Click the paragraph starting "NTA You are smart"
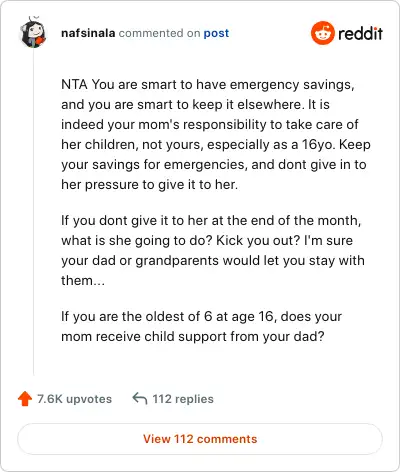400x472 pixels. [x=216, y=134]
